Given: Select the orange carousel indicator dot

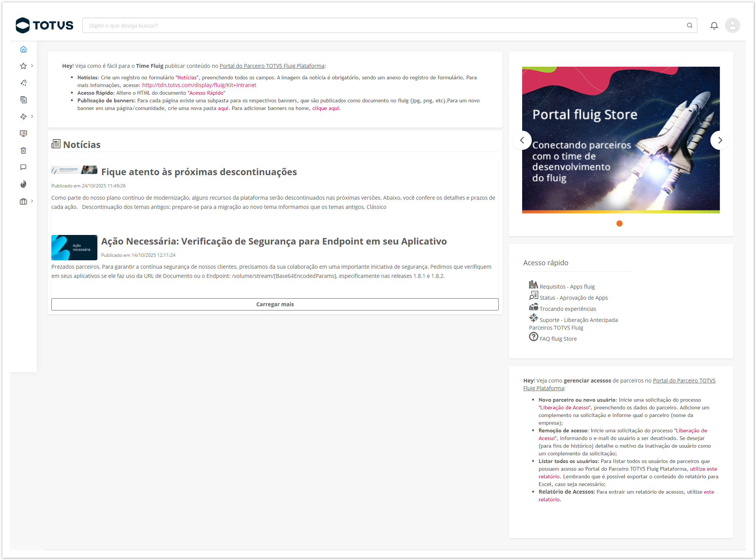Looking at the screenshot, I should (620, 223).
